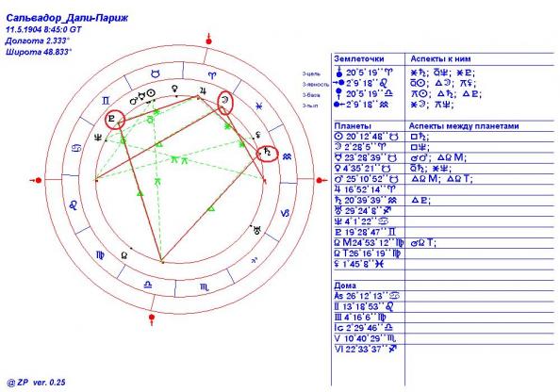Click the 'Широта 48.833°' line
560x392 pixels.
click(x=39, y=52)
